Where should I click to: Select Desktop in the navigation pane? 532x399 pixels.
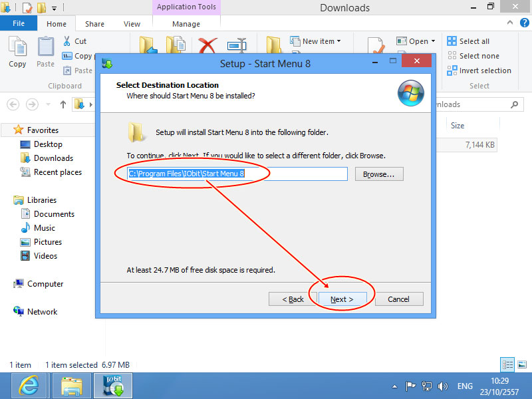click(48, 144)
